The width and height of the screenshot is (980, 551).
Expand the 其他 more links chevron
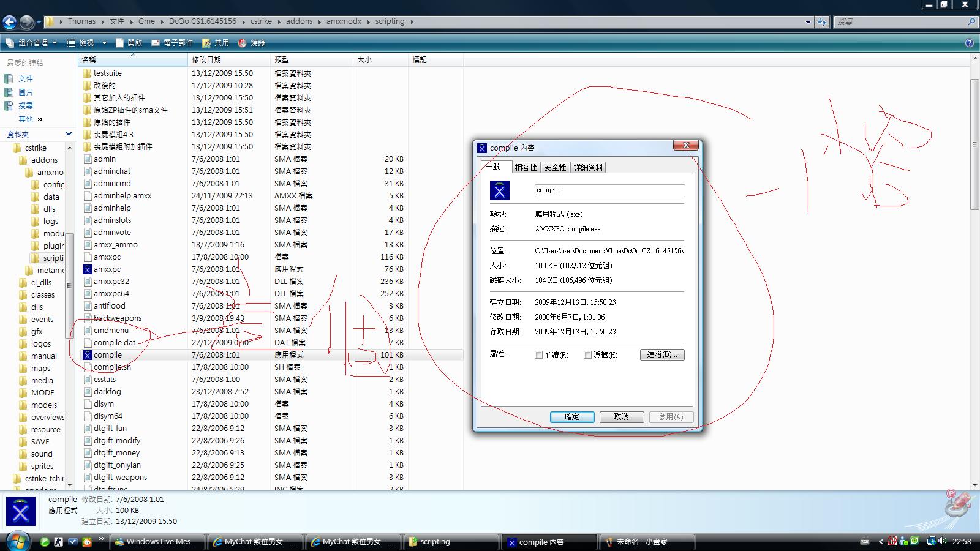coord(40,119)
